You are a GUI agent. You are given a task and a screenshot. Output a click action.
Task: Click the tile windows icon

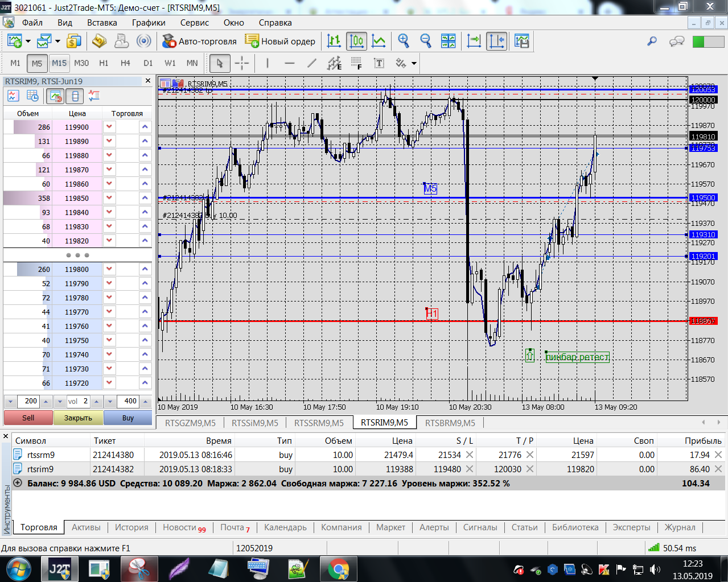[x=449, y=41]
